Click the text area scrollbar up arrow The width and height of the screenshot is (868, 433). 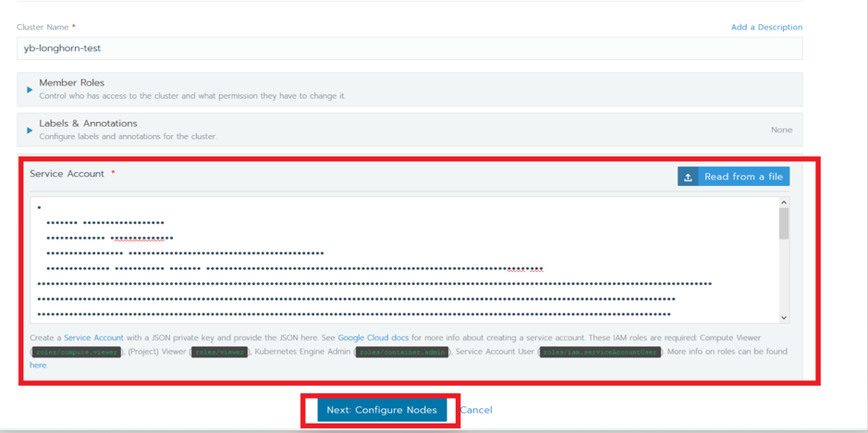click(784, 203)
